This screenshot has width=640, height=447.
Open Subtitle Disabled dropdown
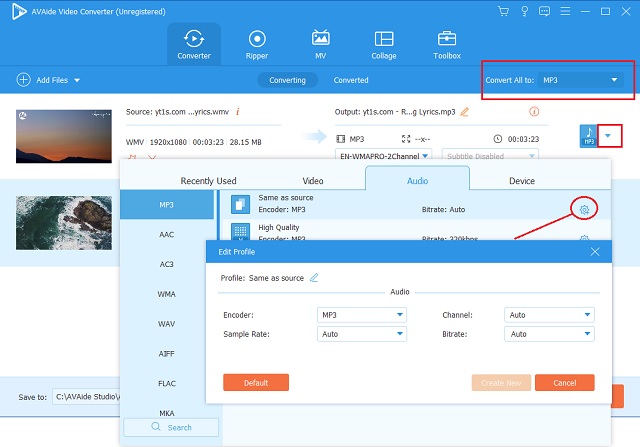pyautogui.click(x=490, y=156)
